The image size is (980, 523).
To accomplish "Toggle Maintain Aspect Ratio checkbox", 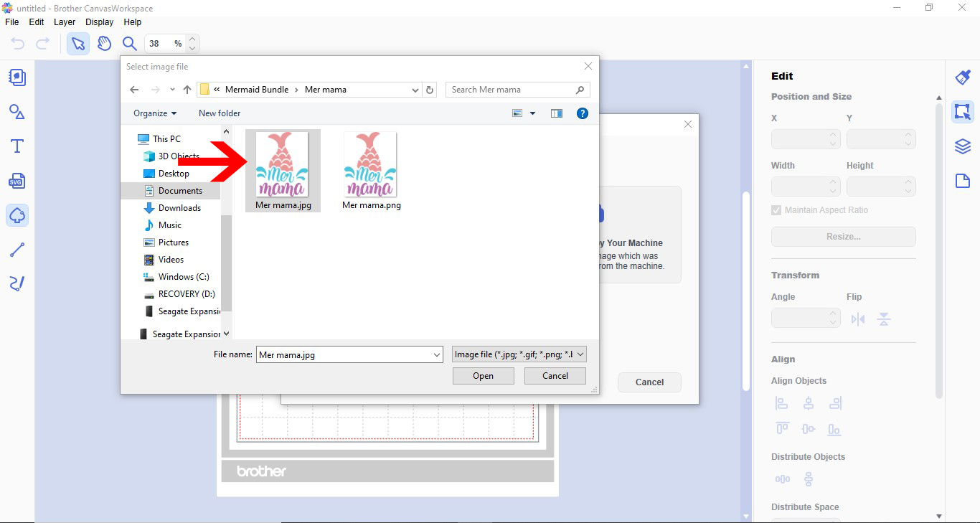I will 776,210.
